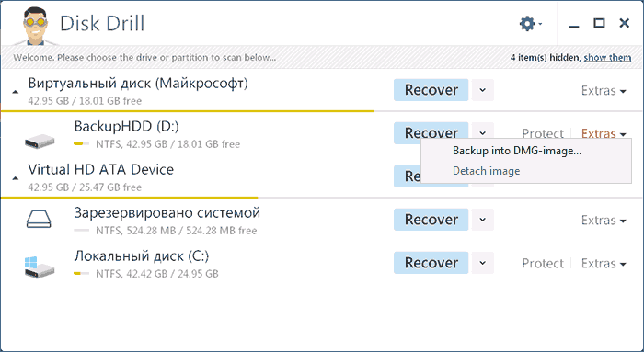Collapse the Virtual HD ATA Device group
The width and height of the screenshot is (644, 352).
click(x=16, y=178)
